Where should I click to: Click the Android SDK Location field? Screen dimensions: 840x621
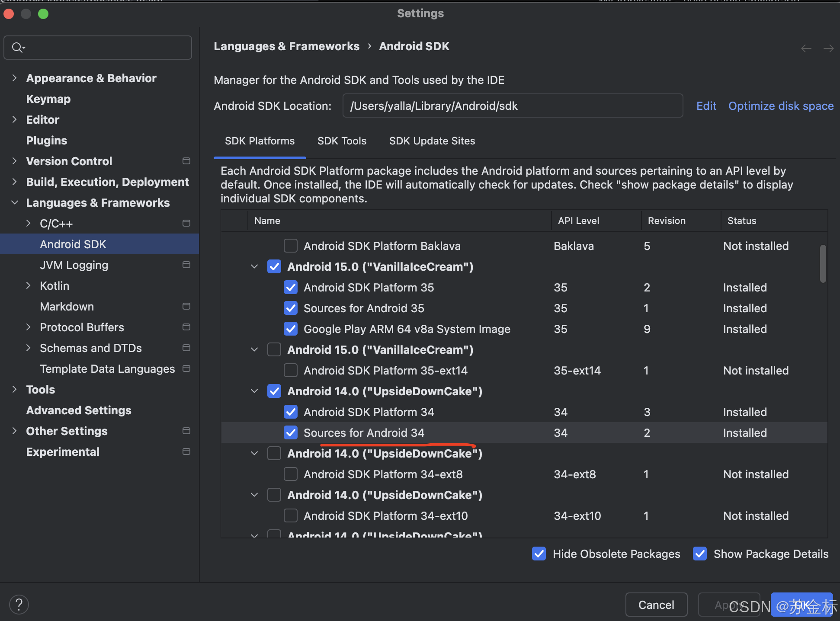pyautogui.click(x=513, y=106)
